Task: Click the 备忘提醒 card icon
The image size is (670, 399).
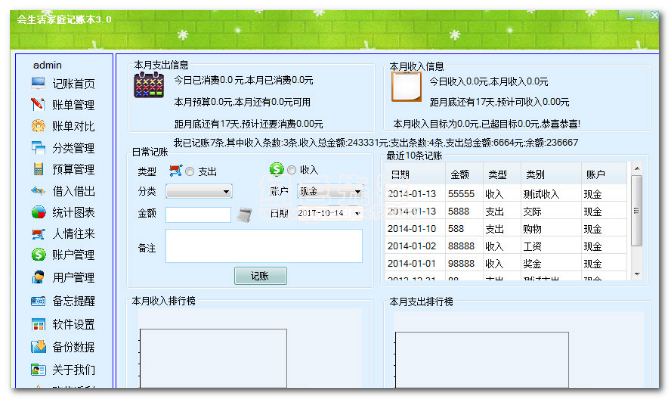Action: [38, 301]
